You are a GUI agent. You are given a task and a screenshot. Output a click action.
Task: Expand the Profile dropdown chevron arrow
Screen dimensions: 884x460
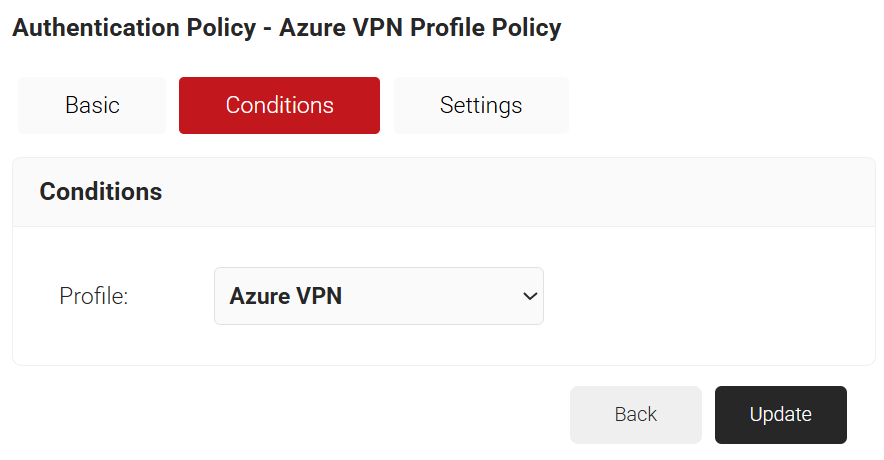(530, 296)
